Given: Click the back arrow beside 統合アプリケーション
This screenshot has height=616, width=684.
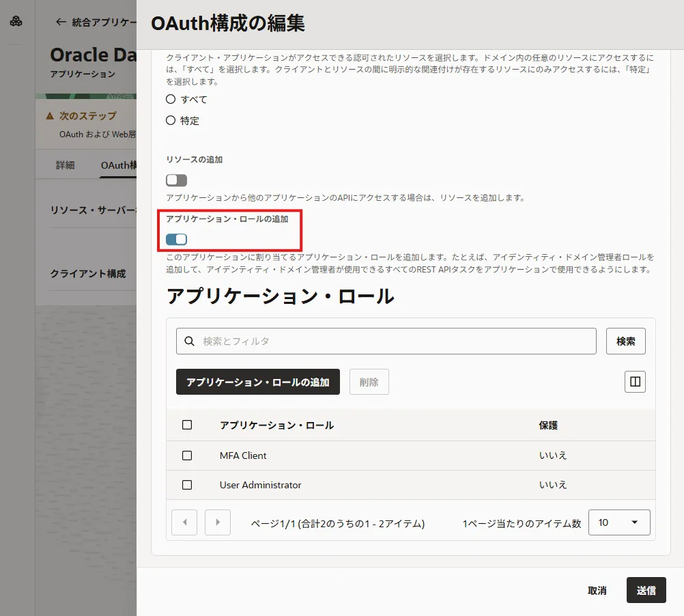Looking at the screenshot, I should 61,21.
